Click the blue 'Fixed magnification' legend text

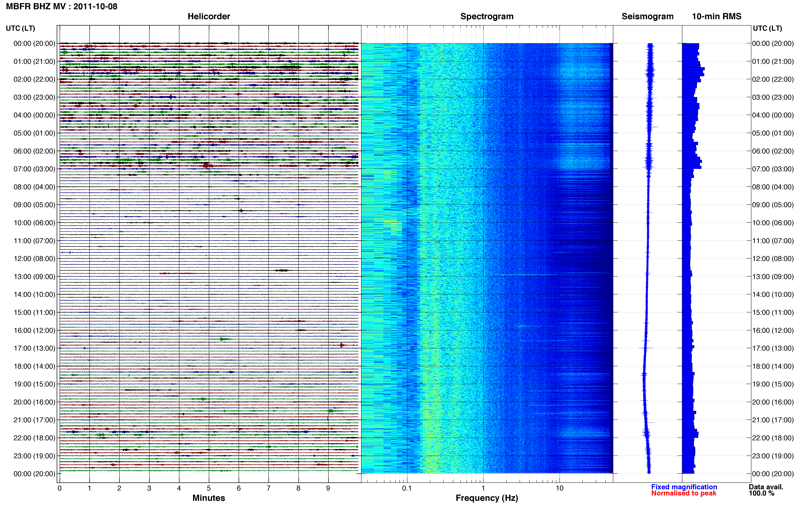(x=684, y=487)
